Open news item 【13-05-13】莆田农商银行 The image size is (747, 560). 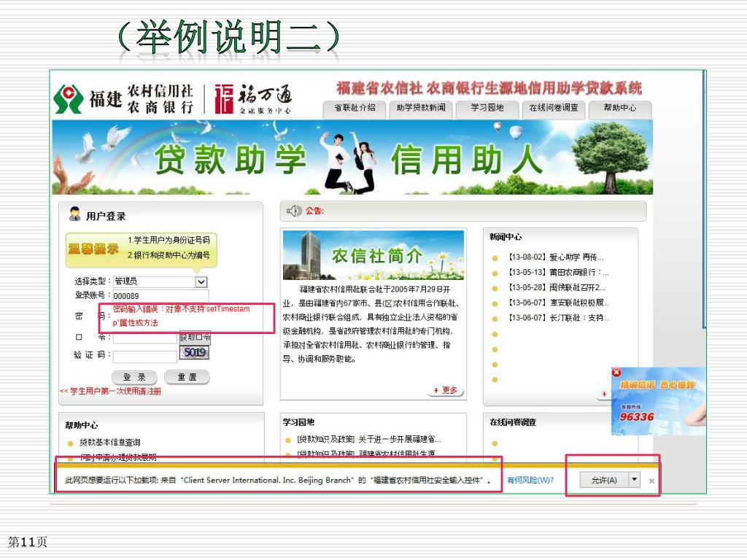557,273
